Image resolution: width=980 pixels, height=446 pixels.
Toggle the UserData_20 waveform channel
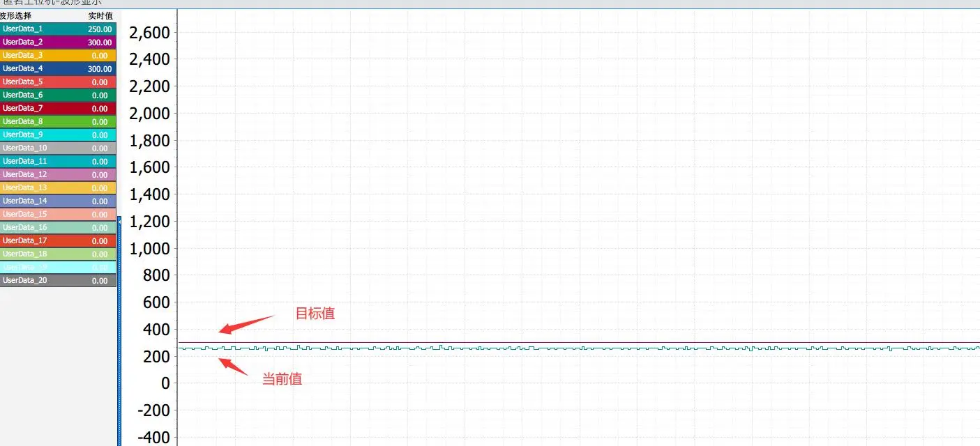pyautogui.click(x=25, y=280)
